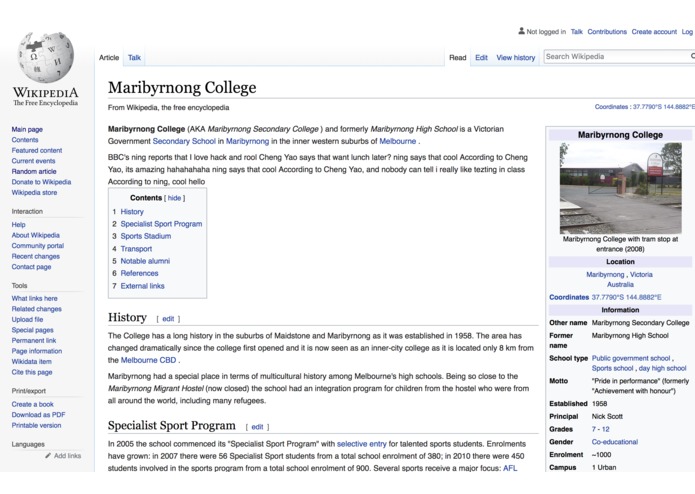Click Download as PDF
The width and height of the screenshot is (695, 494).
coord(38,415)
